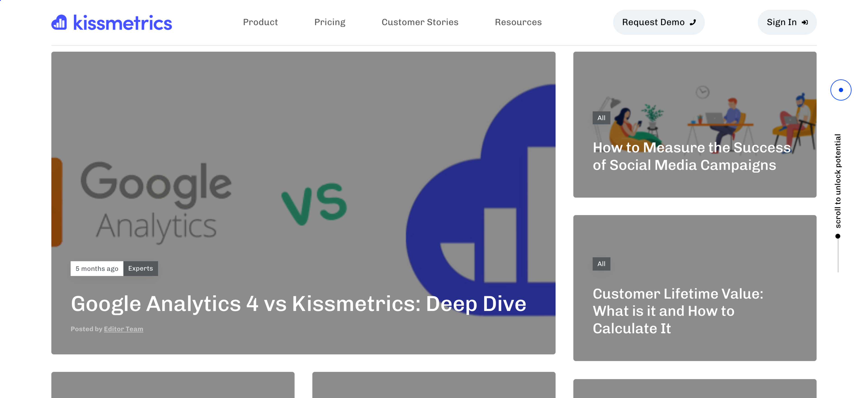Click the Sign In button
The width and height of the screenshot is (868, 398).
787,22
